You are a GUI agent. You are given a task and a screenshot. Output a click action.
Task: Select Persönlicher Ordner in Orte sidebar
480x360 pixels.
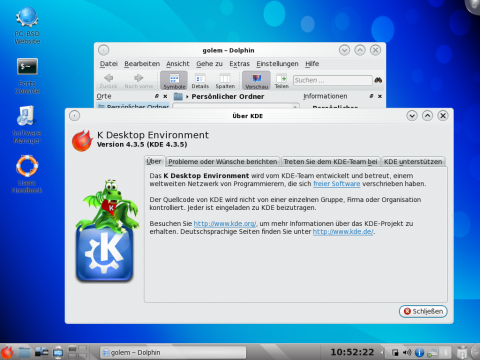pos(133,106)
